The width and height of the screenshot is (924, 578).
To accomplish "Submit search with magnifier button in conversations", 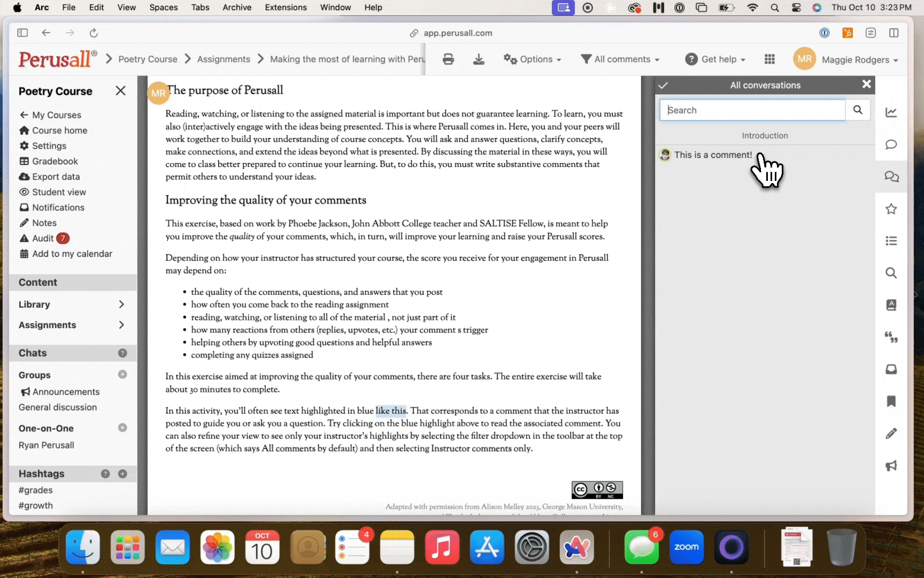I will [858, 110].
